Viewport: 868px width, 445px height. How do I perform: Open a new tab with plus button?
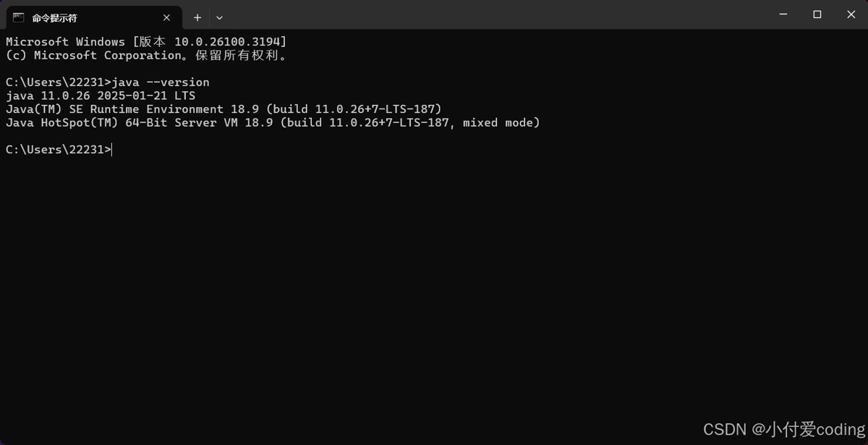197,18
